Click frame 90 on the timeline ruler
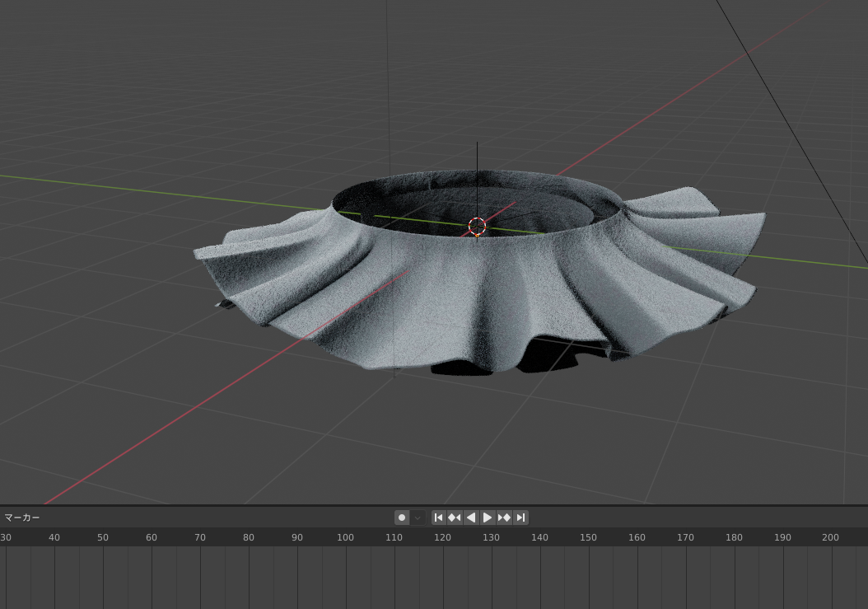 pyautogui.click(x=297, y=537)
